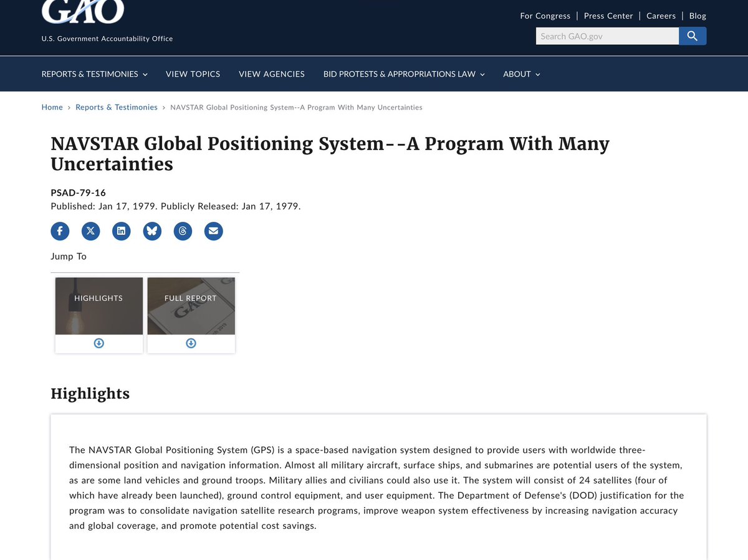Screen dimensions: 748x560
Task: Open the GAO logo homepage link
Action: point(83,11)
